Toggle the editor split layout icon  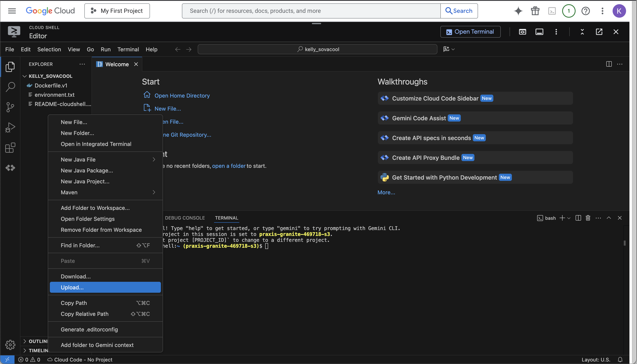click(609, 64)
